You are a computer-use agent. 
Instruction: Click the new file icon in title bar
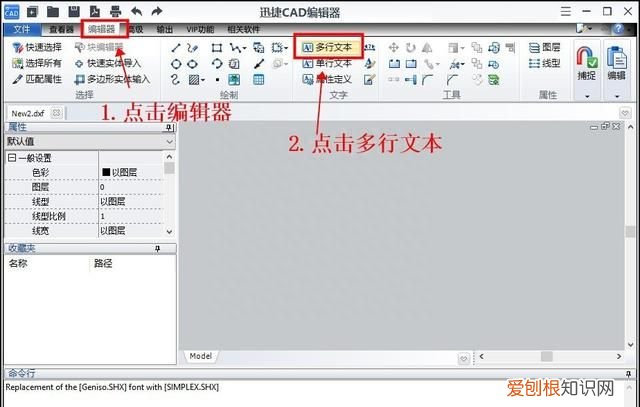pyautogui.click(x=32, y=12)
